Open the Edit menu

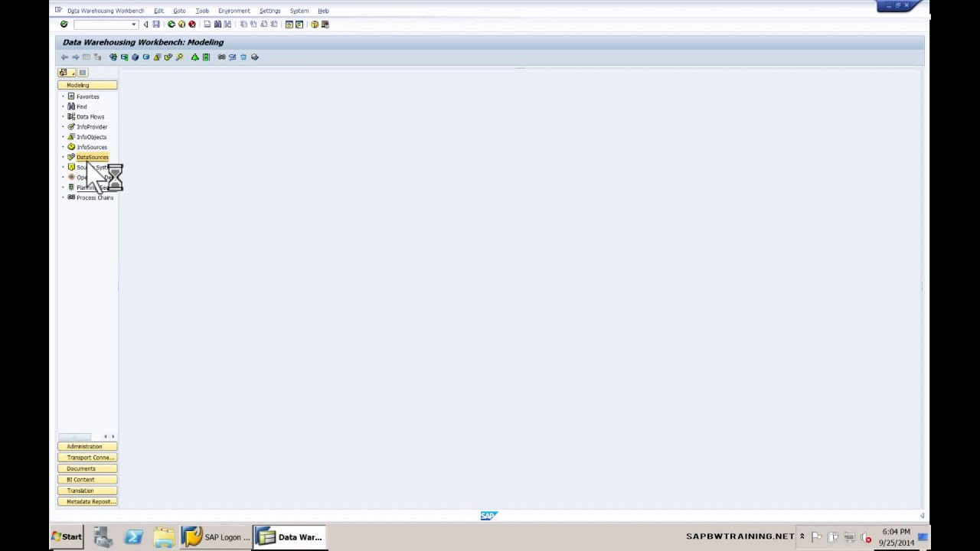158,11
